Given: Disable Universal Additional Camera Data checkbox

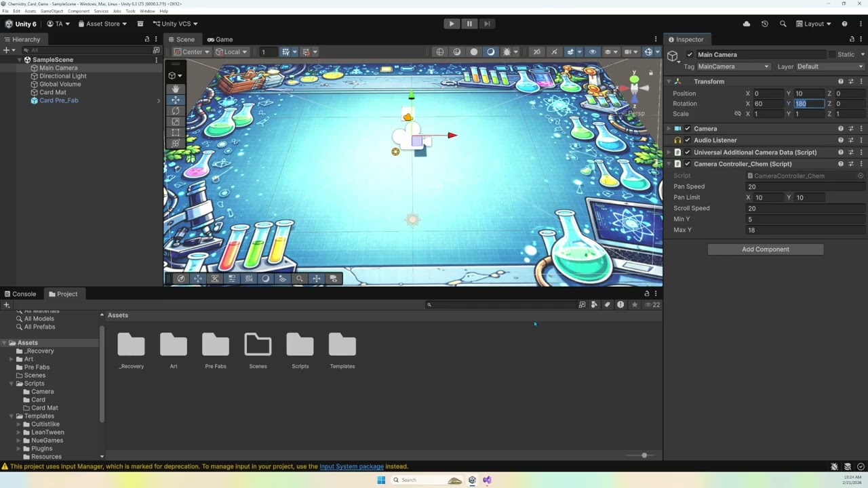Looking at the screenshot, I should 688,152.
